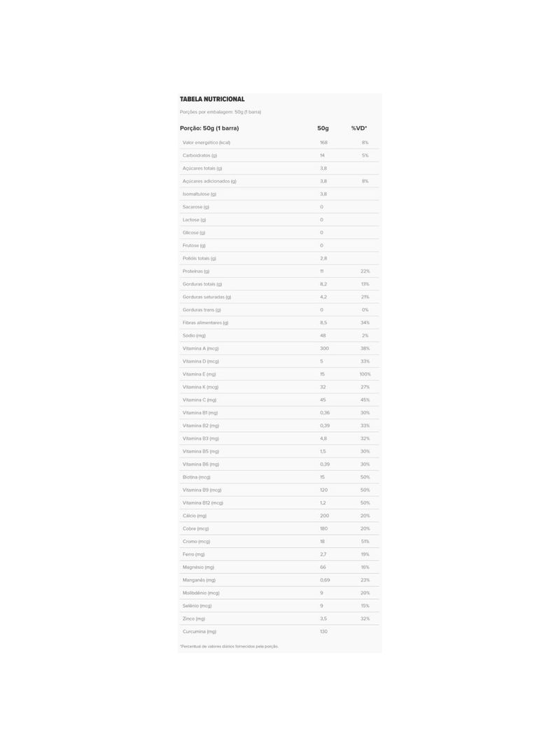Click the Percentual de valores diários footnote
Image resolution: width=560 pixels, height=746 pixels.
coord(229,646)
